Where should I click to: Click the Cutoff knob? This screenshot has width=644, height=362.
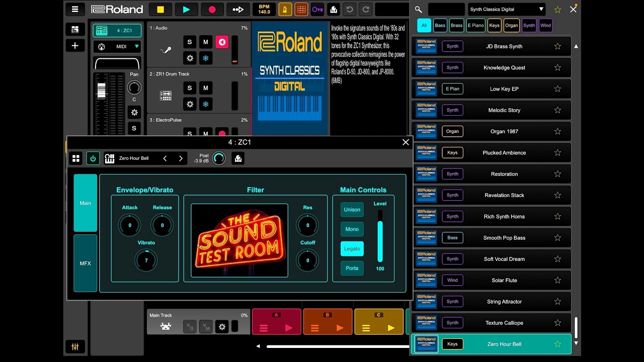[x=307, y=260]
